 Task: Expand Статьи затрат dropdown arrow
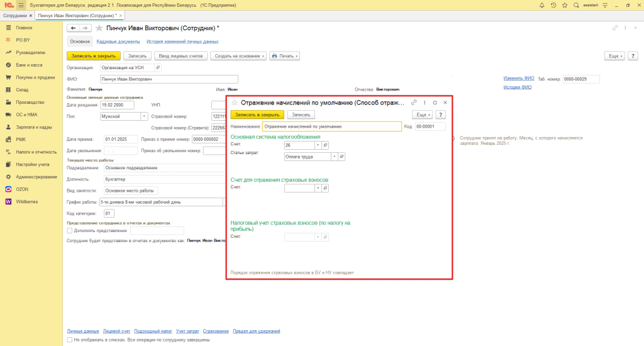pyautogui.click(x=335, y=157)
